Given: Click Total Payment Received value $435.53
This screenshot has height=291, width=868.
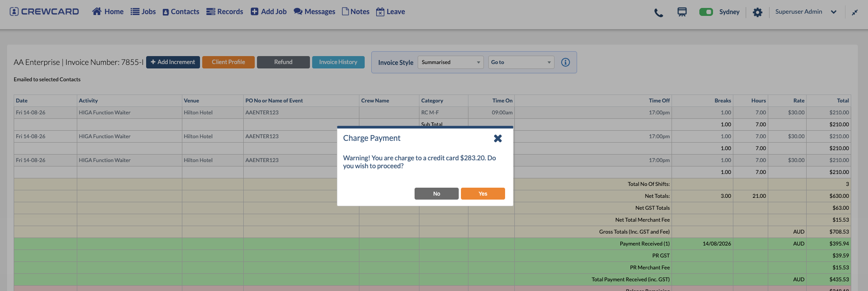Looking at the screenshot, I should click(x=839, y=280).
